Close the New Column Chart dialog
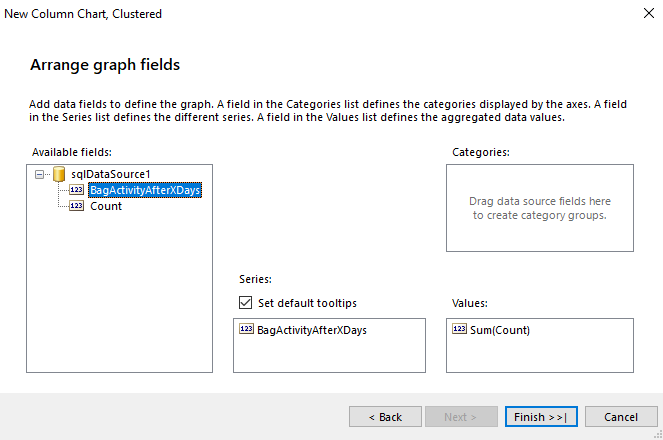 (639, 14)
